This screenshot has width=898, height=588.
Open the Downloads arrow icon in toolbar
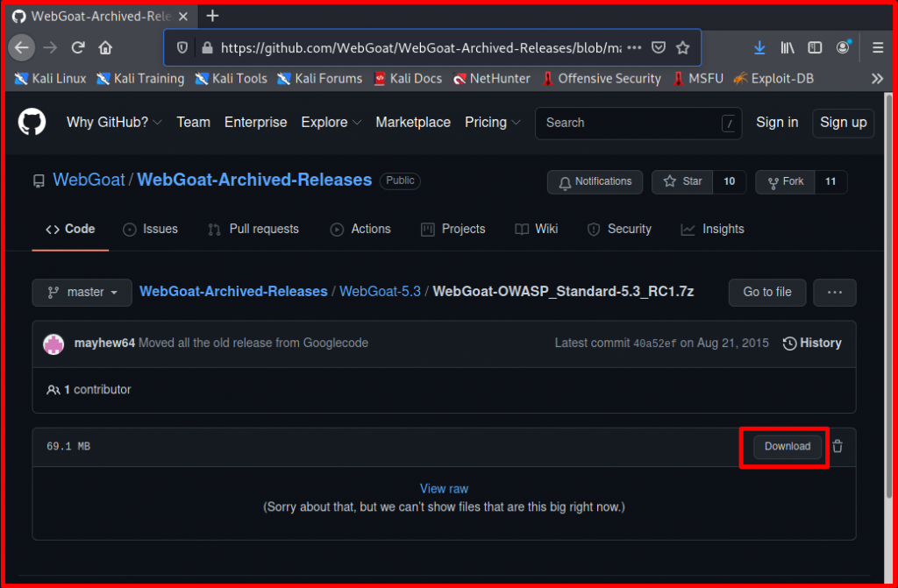point(758,47)
